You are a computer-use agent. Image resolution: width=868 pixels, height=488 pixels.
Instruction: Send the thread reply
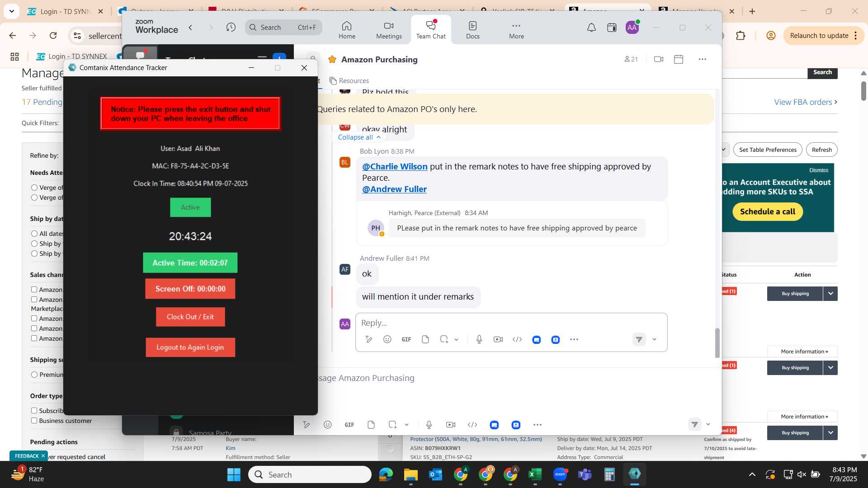[639, 339]
